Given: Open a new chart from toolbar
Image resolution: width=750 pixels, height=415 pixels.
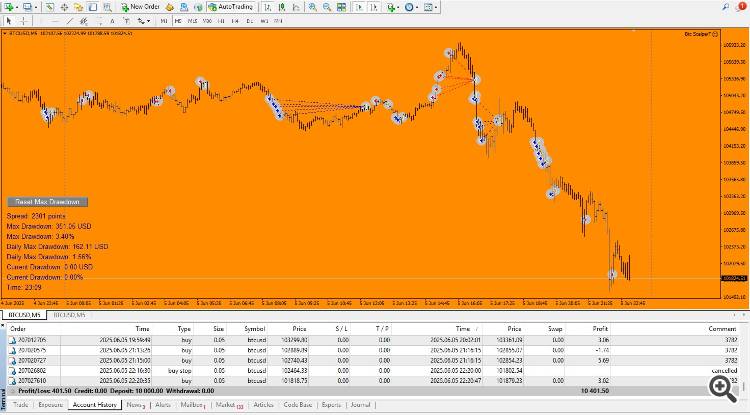Looking at the screenshot, I should coord(8,7).
